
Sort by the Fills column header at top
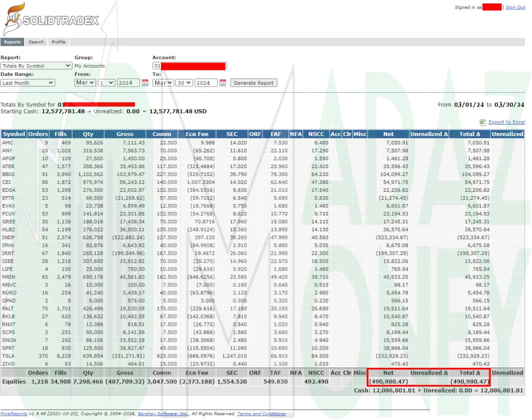point(61,134)
